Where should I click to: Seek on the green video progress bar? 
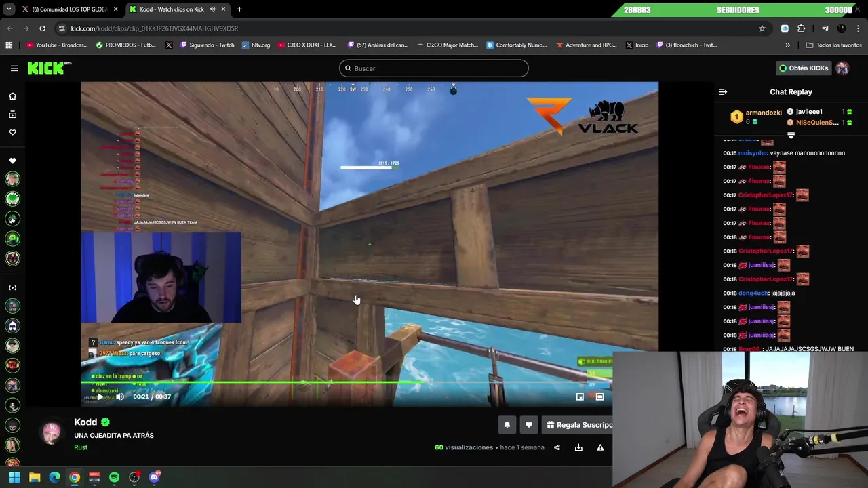click(x=347, y=383)
